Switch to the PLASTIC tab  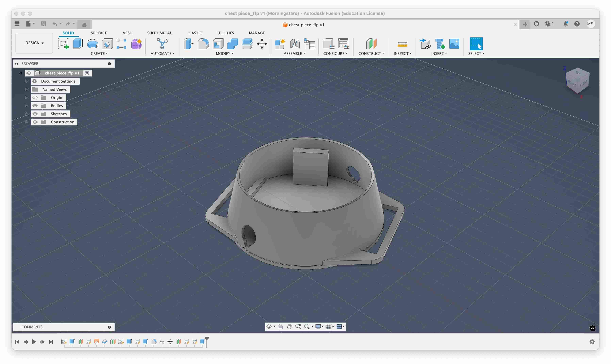click(195, 33)
